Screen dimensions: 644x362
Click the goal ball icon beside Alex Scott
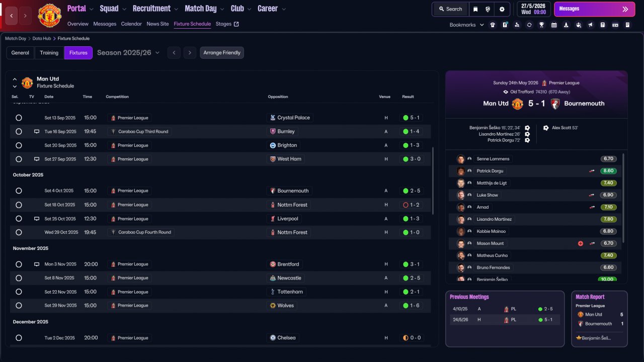pyautogui.click(x=546, y=128)
